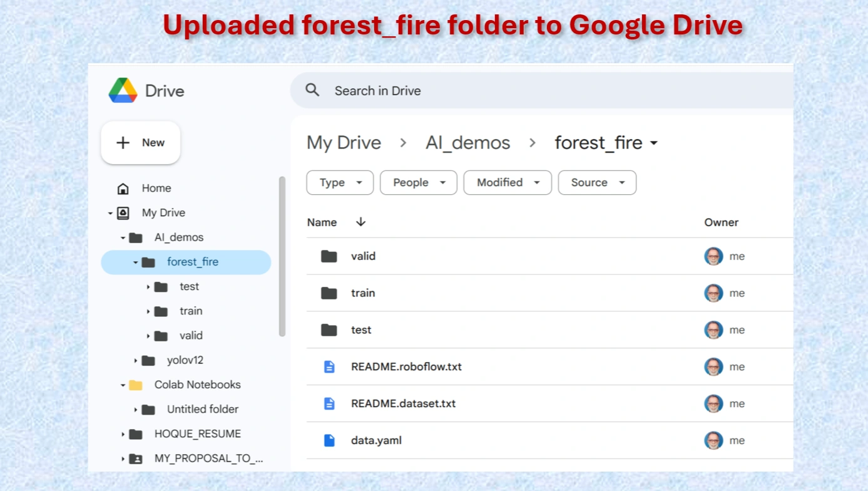Click the test folder icon in file list

point(329,330)
